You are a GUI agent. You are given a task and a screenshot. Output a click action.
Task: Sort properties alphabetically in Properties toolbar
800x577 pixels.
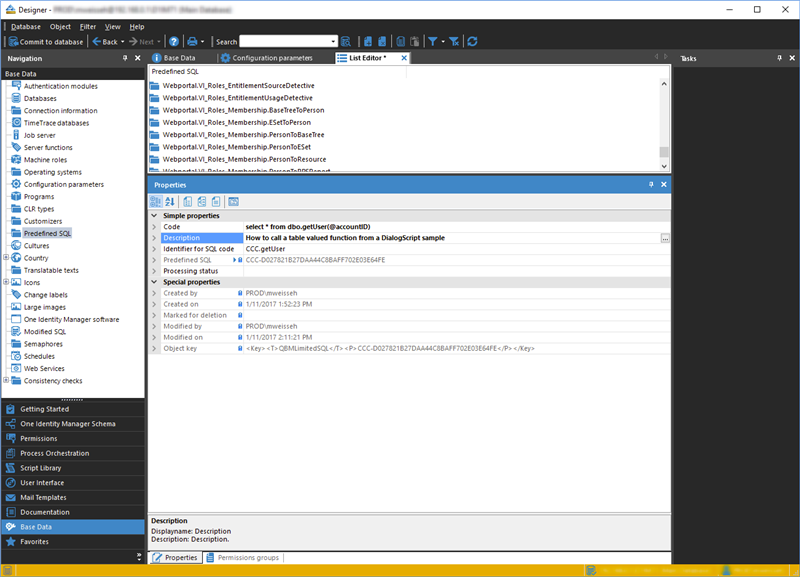pyautogui.click(x=170, y=201)
